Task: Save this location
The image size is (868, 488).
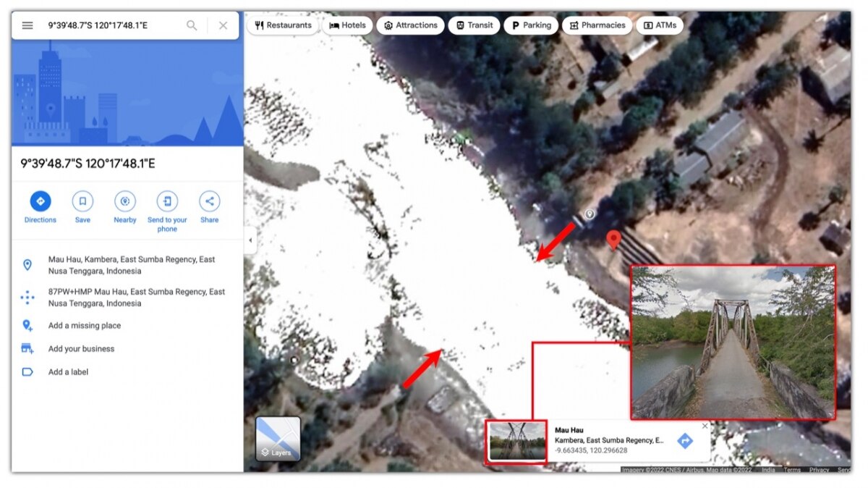Action: 82,201
